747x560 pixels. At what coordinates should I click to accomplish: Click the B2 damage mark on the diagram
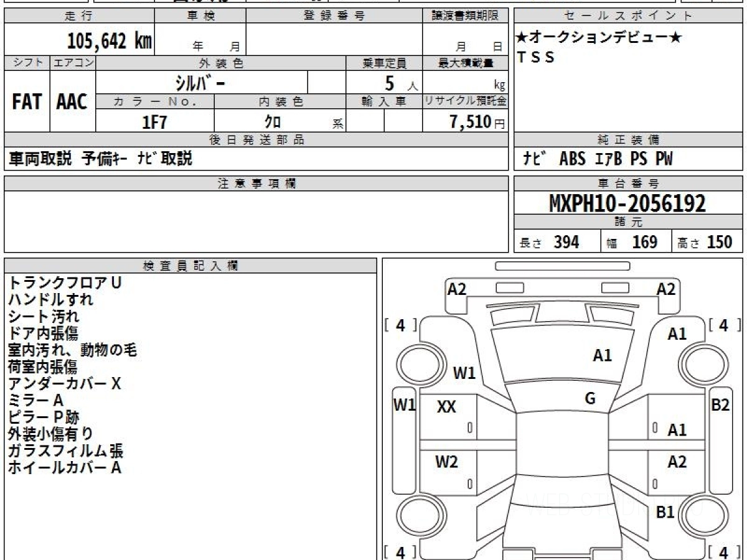point(720,405)
